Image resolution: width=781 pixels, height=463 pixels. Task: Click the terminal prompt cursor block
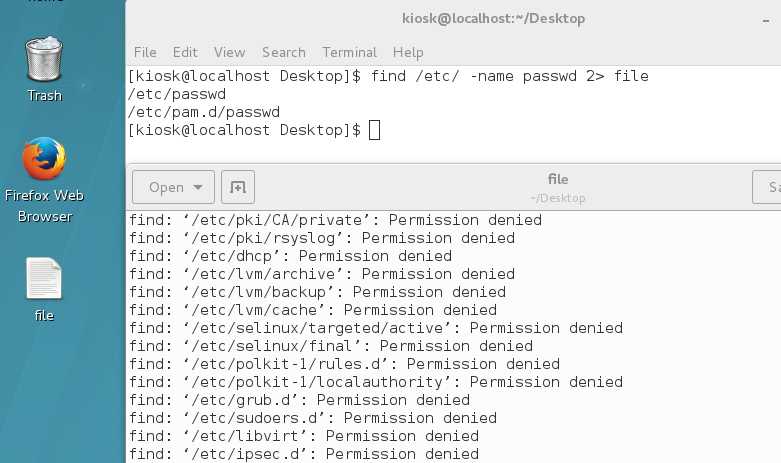point(375,130)
